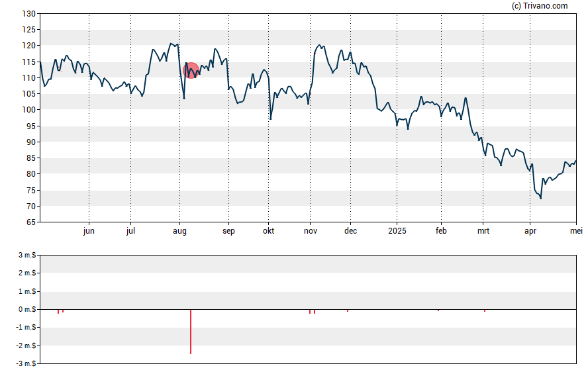
Task: Click the '65' price axis label
Action: pyautogui.click(x=31, y=222)
